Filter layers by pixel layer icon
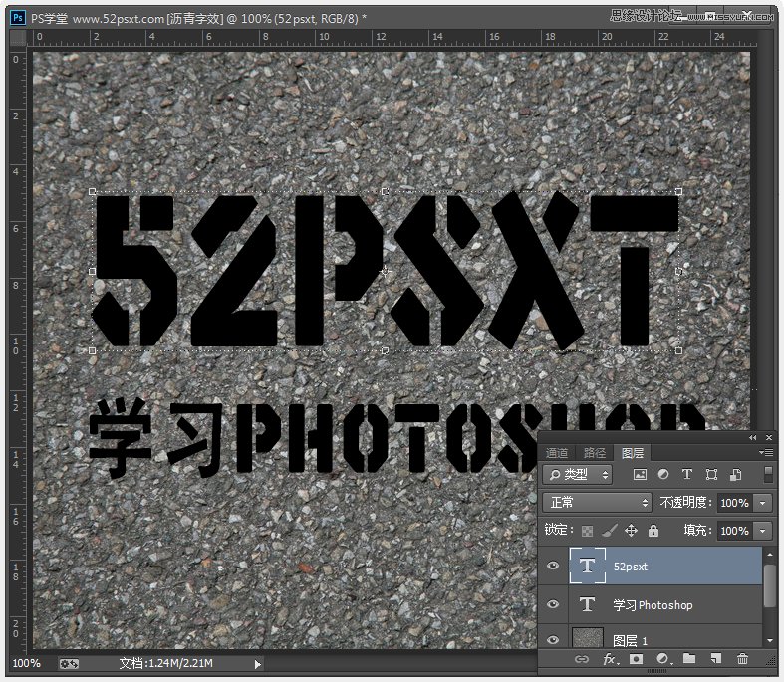Screen dimensions: 784x682 pyautogui.click(x=640, y=474)
